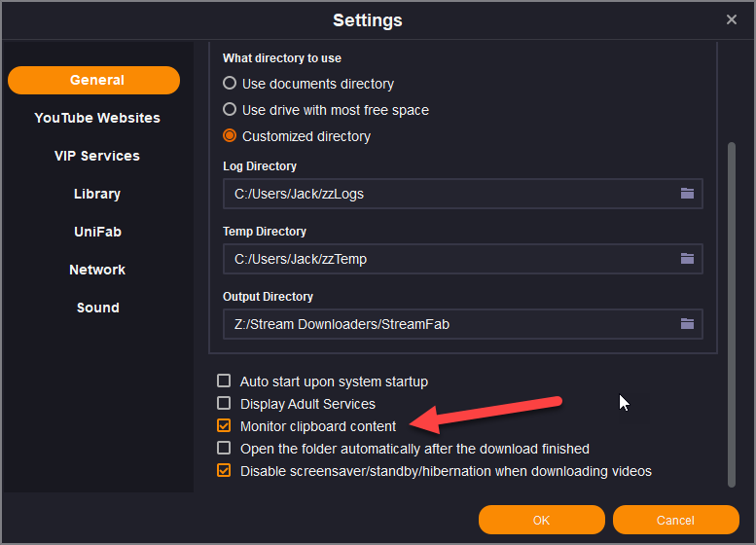This screenshot has width=756, height=545.
Task: Select Use documents directory option
Action: pyautogui.click(x=230, y=84)
